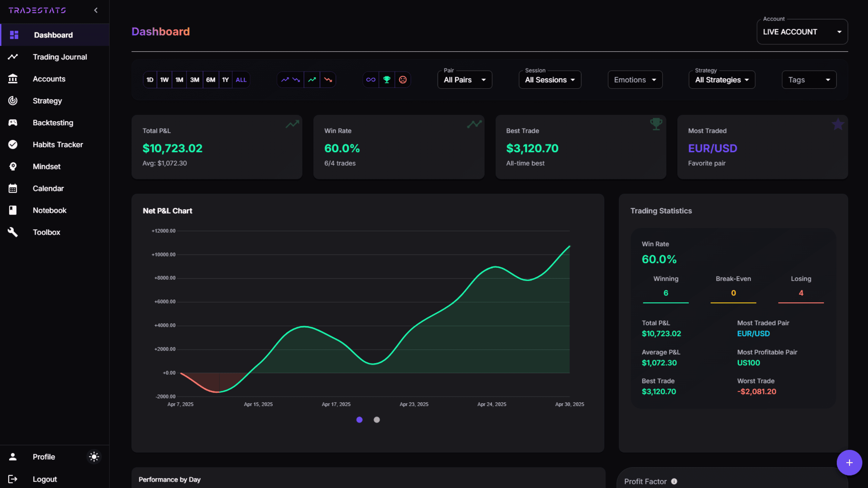Go to Mindset section

(55, 166)
